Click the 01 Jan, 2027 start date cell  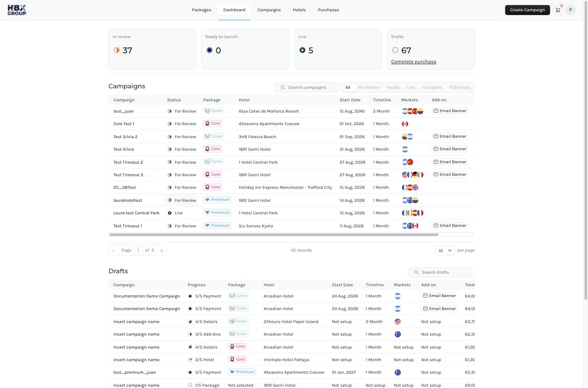point(344,372)
